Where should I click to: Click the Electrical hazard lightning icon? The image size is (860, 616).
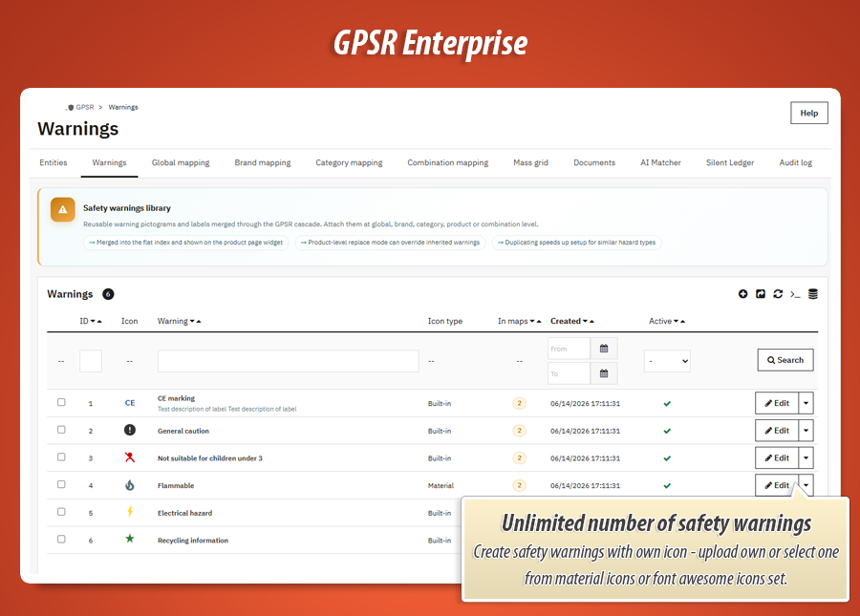click(x=130, y=511)
